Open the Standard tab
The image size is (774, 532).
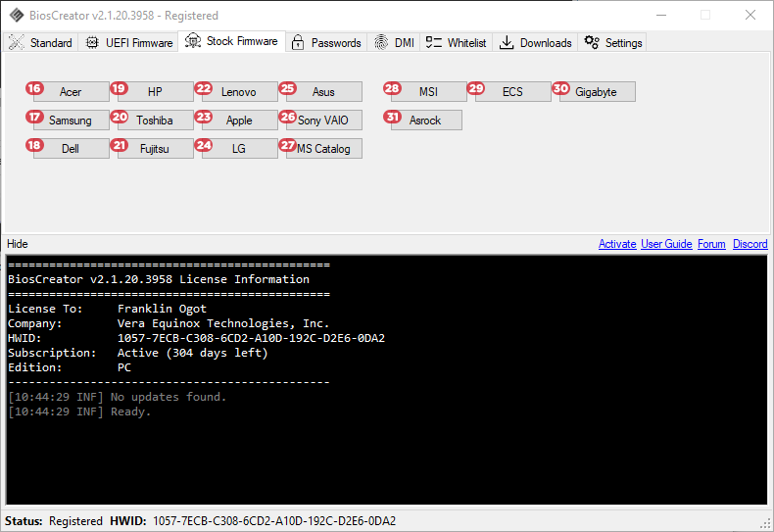(x=40, y=42)
